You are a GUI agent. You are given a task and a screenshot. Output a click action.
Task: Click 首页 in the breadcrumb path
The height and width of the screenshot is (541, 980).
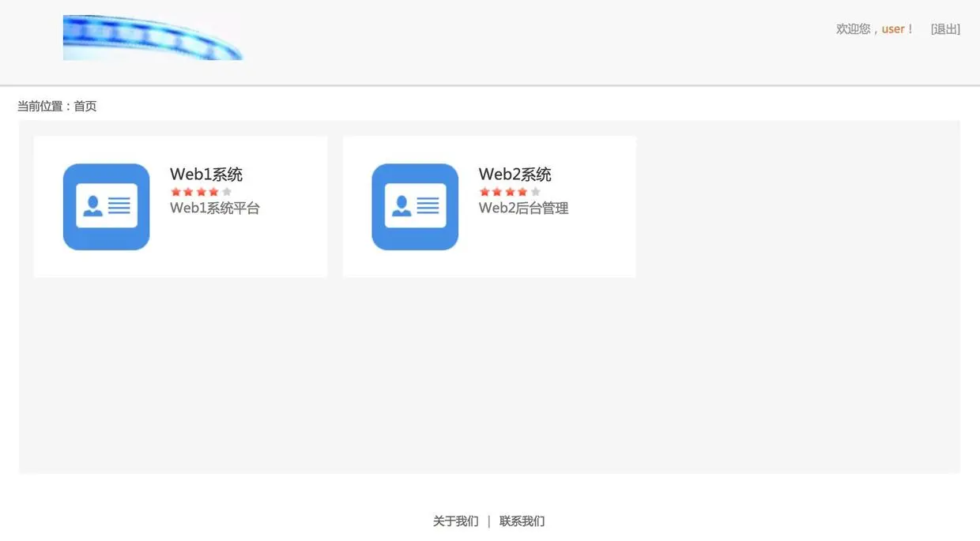coord(85,105)
